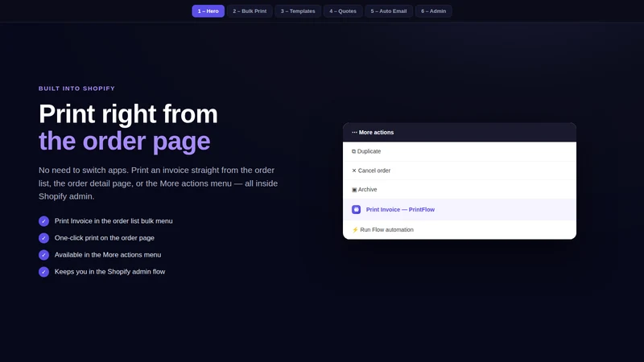The width and height of the screenshot is (644, 362).
Task: Select the 3 – Templates tab
Action: pos(298,11)
